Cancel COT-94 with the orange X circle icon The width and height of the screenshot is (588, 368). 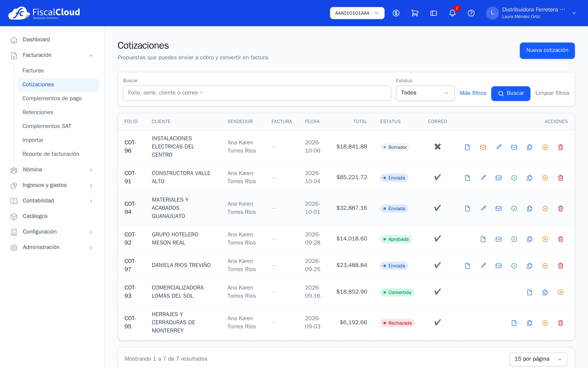[545, 209]
